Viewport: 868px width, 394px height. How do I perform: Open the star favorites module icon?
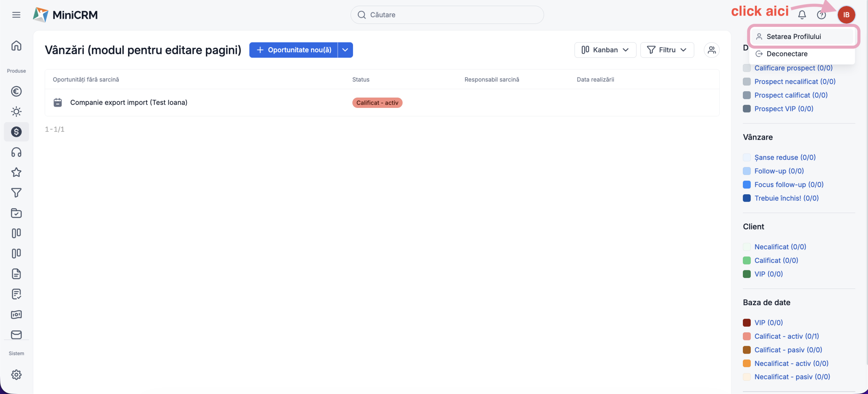tap(16, 172)
